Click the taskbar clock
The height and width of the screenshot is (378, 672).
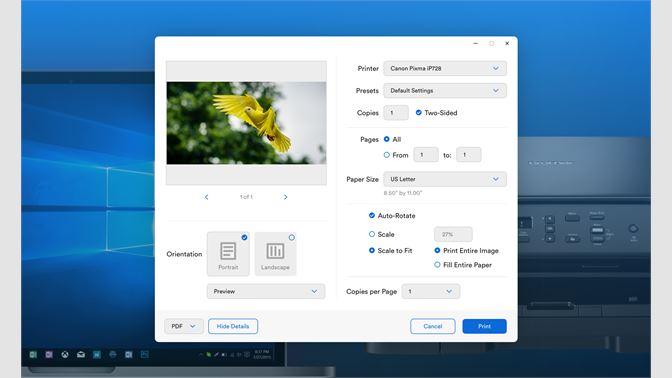point(262,354)
